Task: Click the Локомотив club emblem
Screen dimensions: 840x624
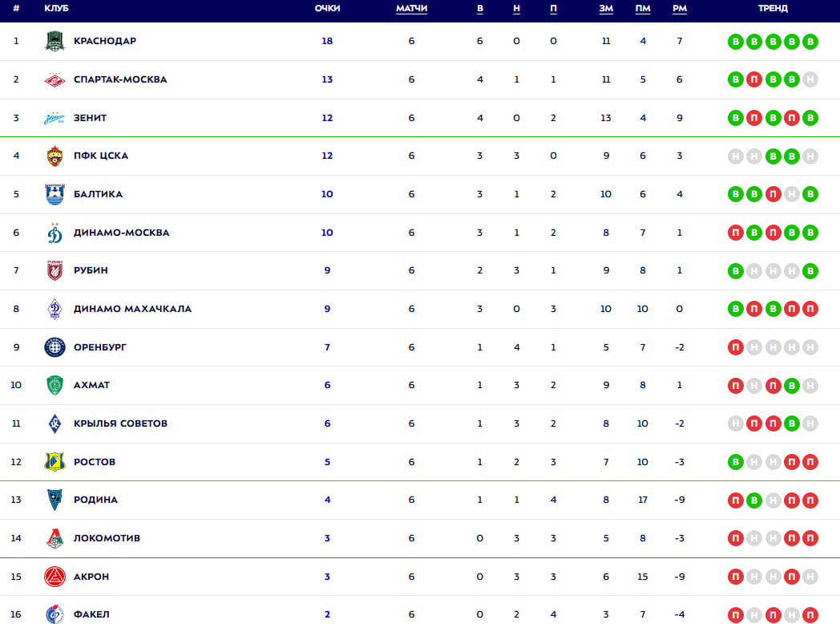Action: 55,538
